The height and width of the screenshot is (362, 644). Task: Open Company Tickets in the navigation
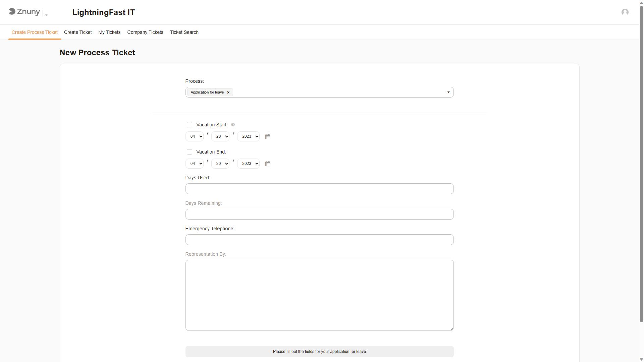145,32
